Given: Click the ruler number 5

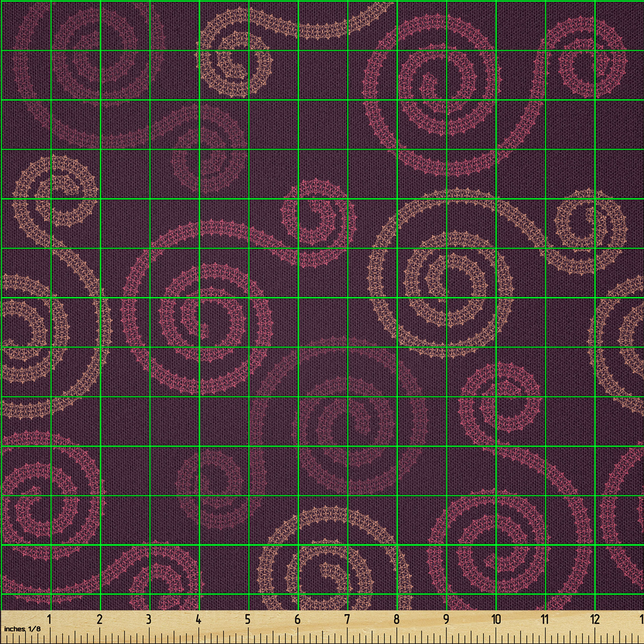Looking at the screenshot, I should [x=248, y=619].
